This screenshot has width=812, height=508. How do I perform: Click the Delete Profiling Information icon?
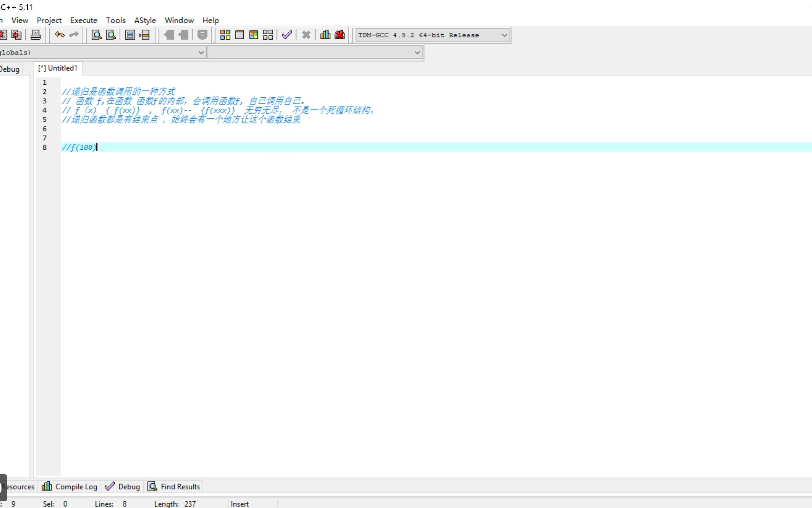(340, 35)
